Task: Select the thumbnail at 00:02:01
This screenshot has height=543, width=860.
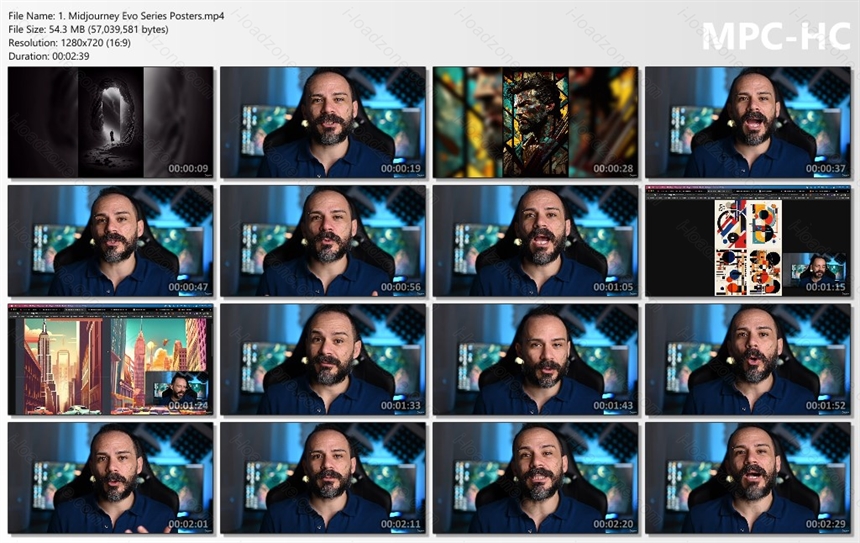Action: (111, 478)
